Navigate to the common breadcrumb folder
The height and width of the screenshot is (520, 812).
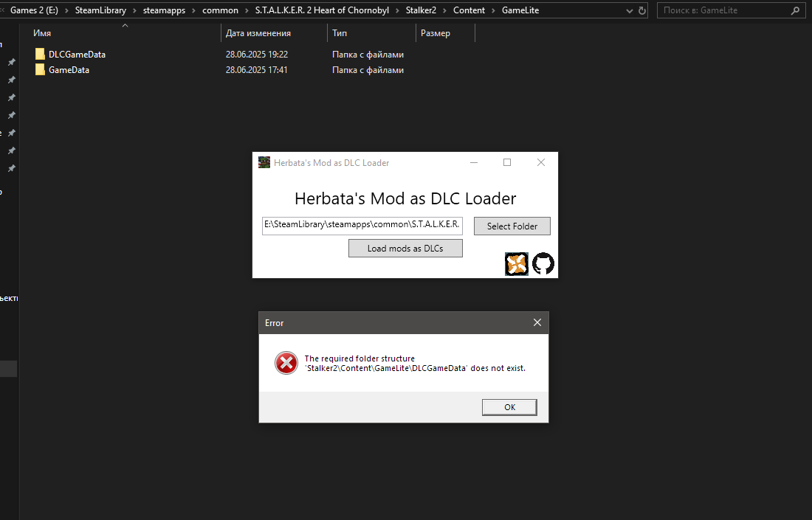tap(220, 10)
